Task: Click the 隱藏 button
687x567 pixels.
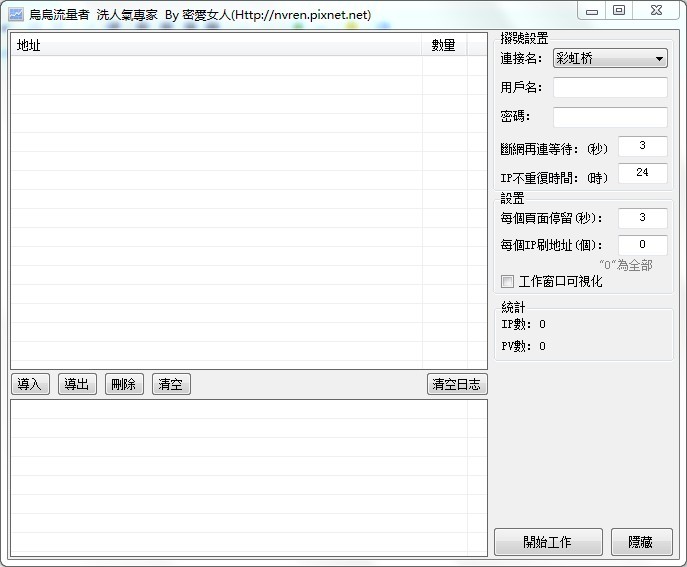Action: coord(641,542)
